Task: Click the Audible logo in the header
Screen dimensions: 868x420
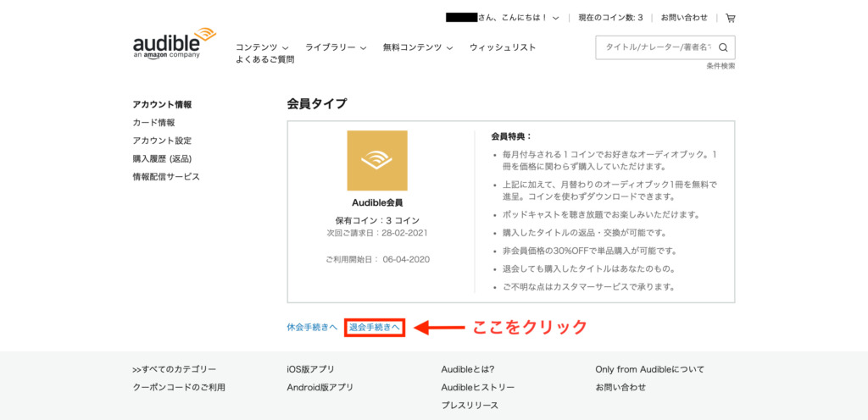Action: (175, 43)
